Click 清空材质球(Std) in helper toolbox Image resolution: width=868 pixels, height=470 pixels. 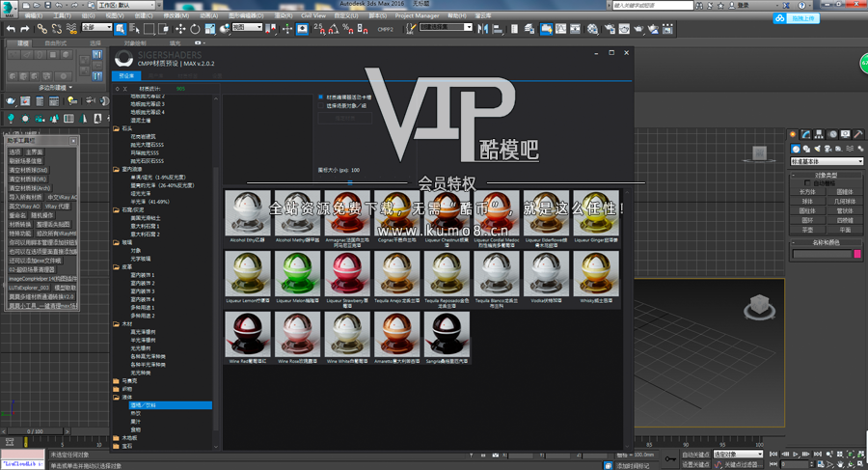[x=28, y=170]
